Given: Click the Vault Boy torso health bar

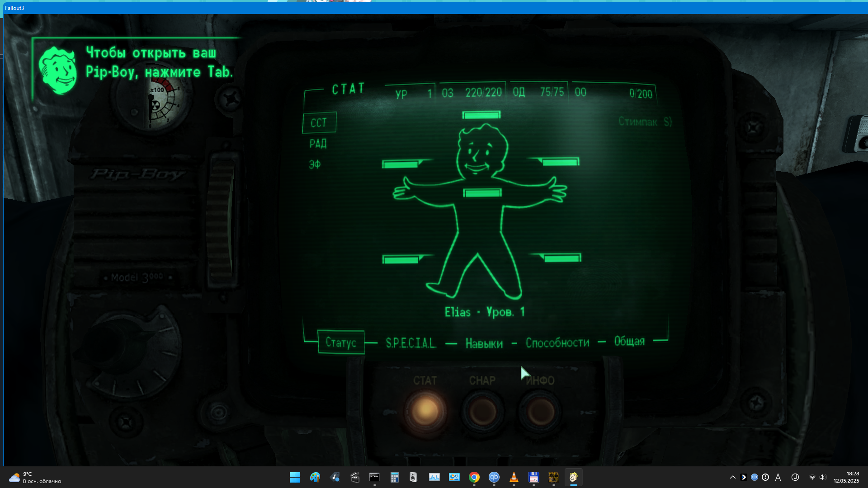Looking at the screenshot, I should [482, 193].
